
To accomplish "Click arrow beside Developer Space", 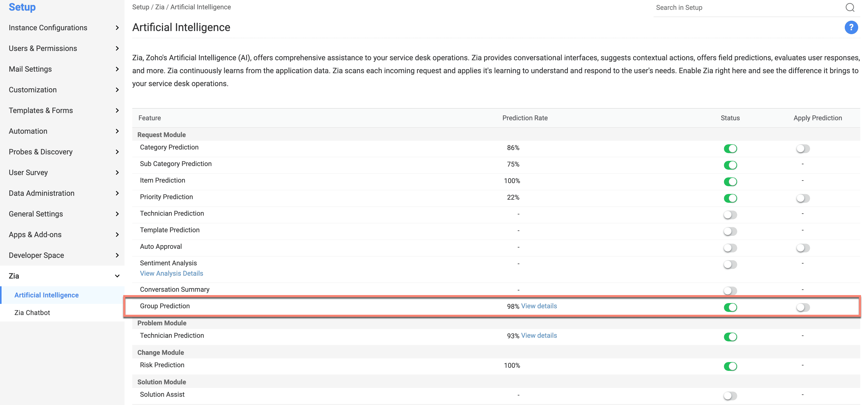I will [x=117, y=255].
